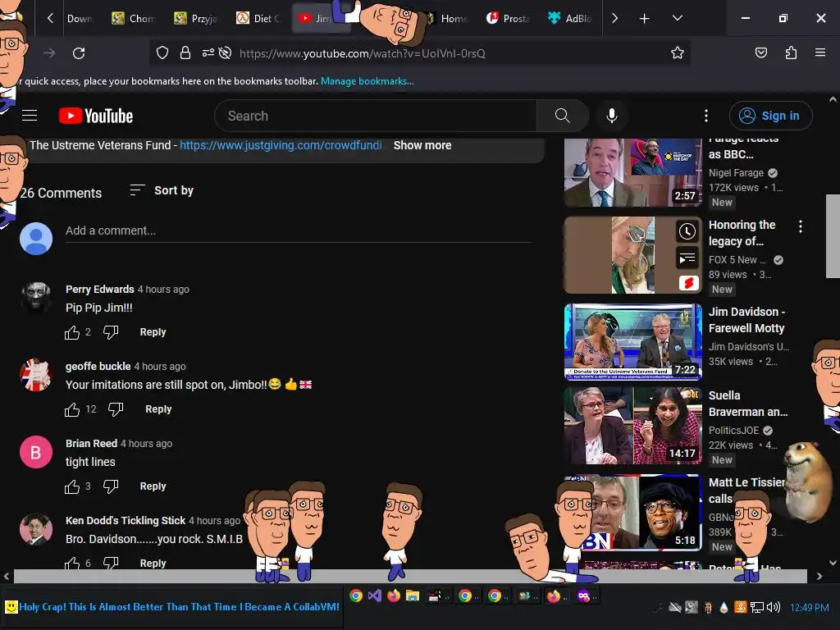Open geoffe buckle's profile avatar
Screen dimensions: 840x630
click(36, 374)
